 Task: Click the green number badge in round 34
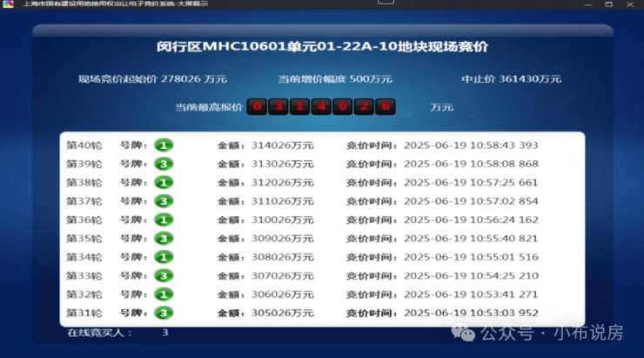click(x=164, y=257)
